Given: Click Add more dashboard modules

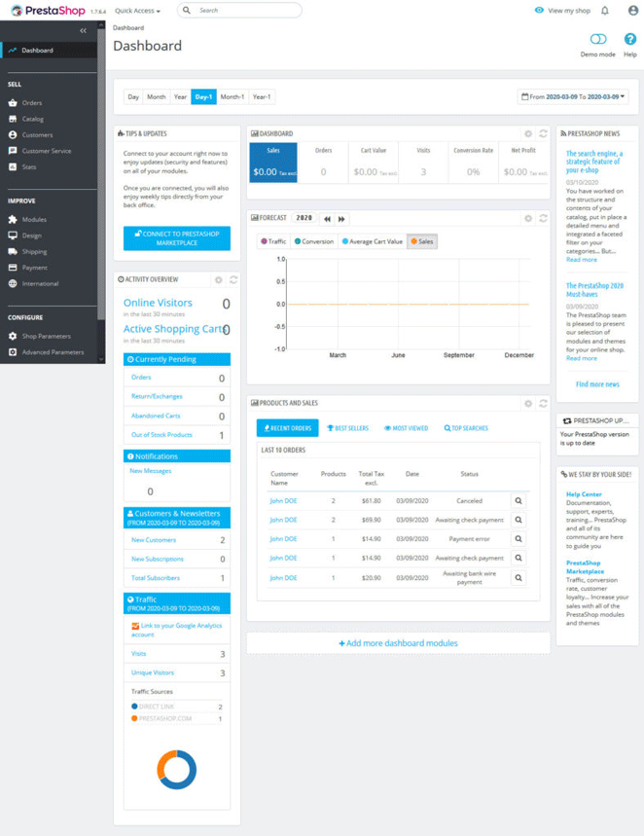Looking at the screenshot, I should point(398,643).
